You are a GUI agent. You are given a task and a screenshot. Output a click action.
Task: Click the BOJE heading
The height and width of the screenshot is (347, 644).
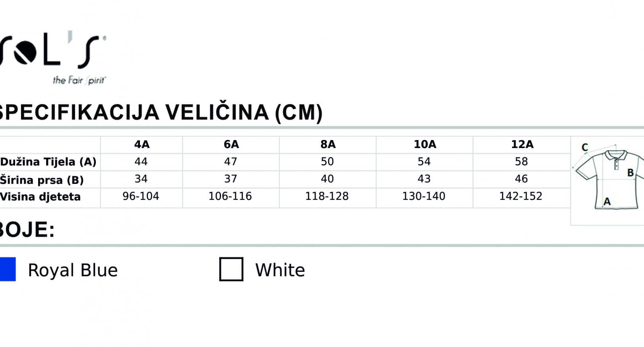[27, 230]
